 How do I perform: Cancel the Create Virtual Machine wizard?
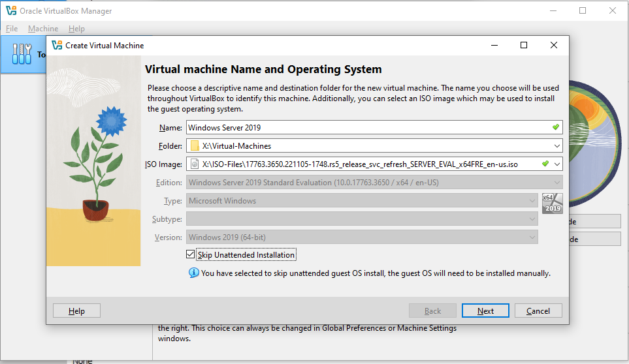(x=538, y=311)
